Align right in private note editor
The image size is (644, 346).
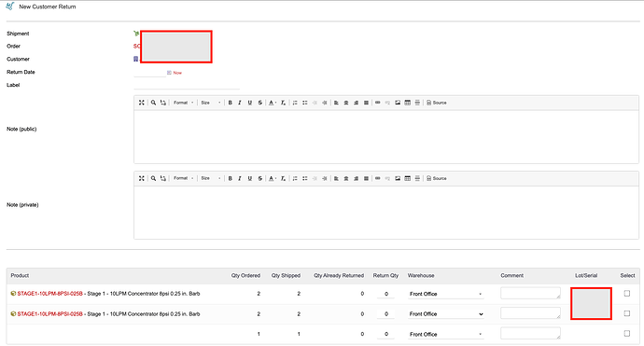click(x=357, y=178)
